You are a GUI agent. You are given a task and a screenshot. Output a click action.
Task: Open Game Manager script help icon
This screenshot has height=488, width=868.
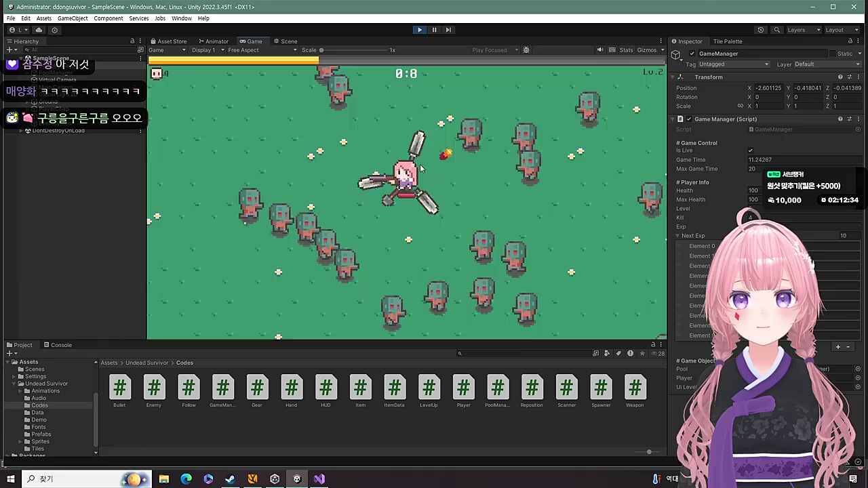click(840, 119)
